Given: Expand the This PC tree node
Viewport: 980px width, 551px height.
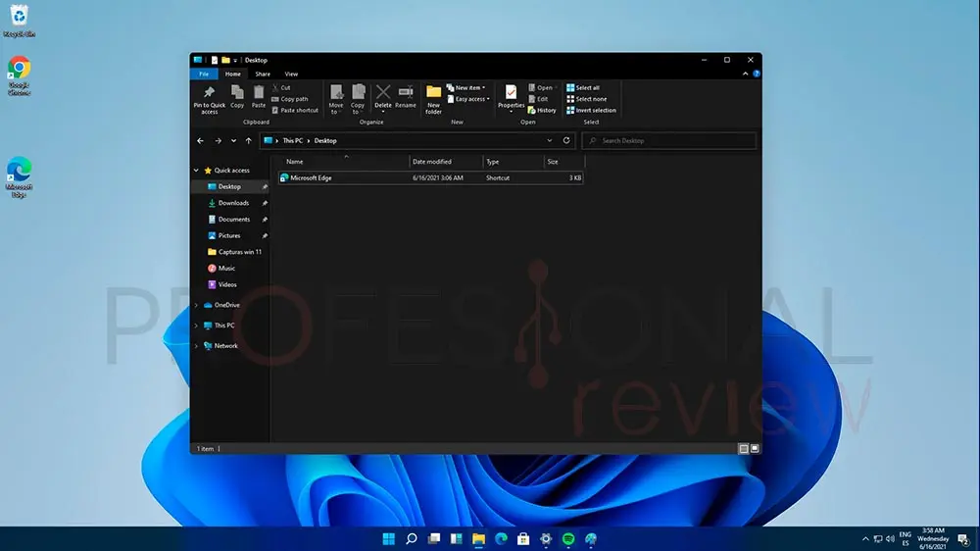Looking at the screenshot, I should tap(196, 326).
